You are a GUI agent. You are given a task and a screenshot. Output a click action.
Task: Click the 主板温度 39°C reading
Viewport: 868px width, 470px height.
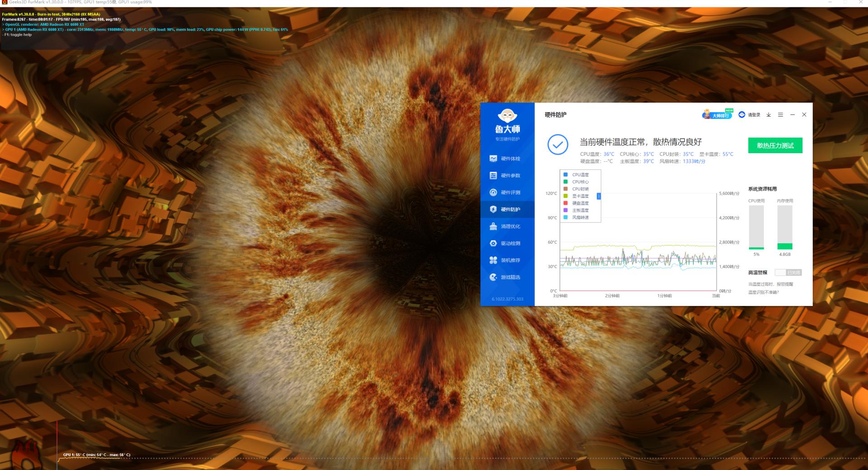[x=637, y=161]
